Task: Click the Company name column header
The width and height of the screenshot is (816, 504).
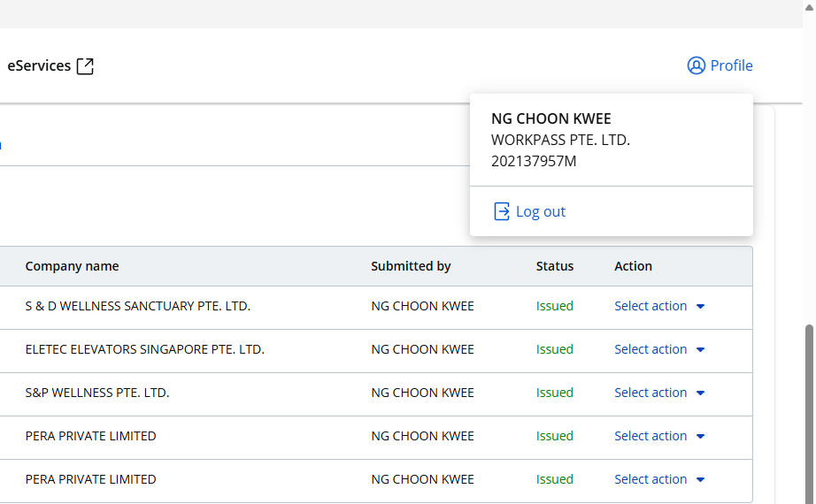Action: 72,266
